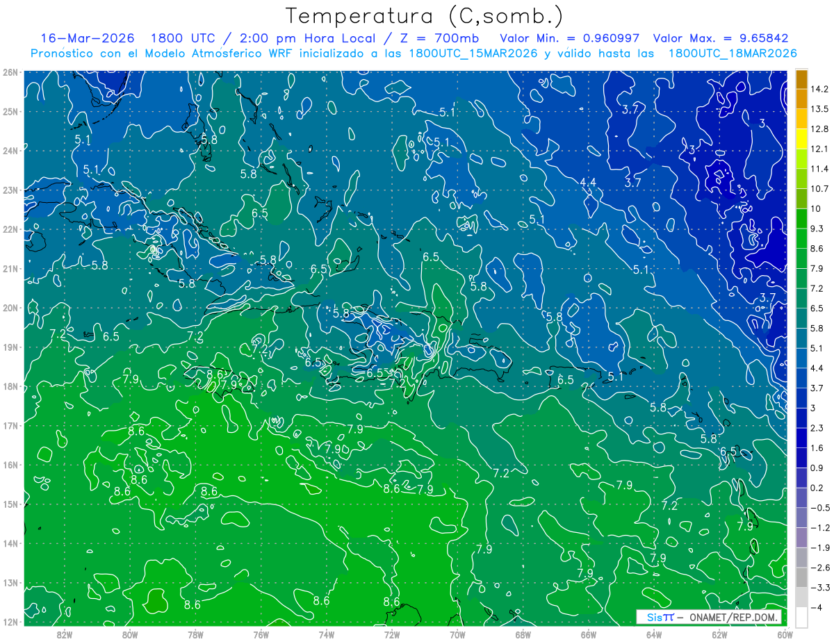Viewport: 834px width, 644px height.
Task: Click the '12N' latitude axis label
Action: (10, 622)
